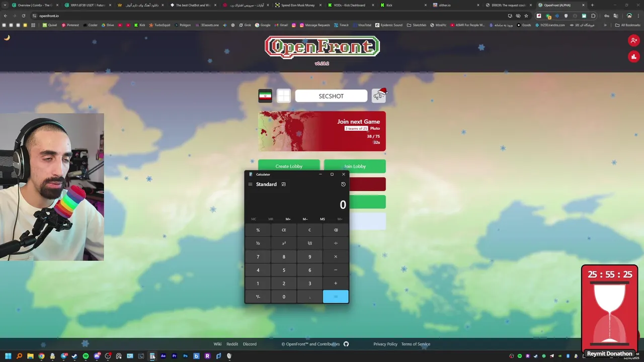Viewport: 644px width, 362px height.
Task: Click the Calculator plus key
Action: pyautogui.click(x=336, y=284)
